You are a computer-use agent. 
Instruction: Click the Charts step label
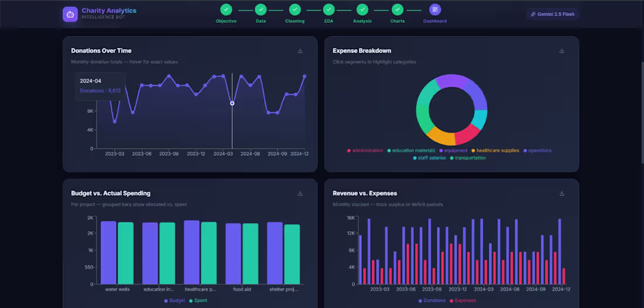397,21
